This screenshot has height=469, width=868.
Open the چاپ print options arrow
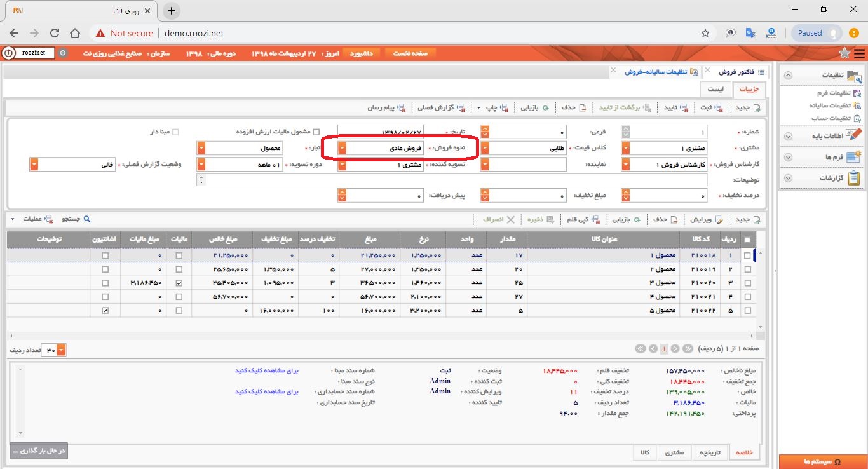tap(479, 107)
